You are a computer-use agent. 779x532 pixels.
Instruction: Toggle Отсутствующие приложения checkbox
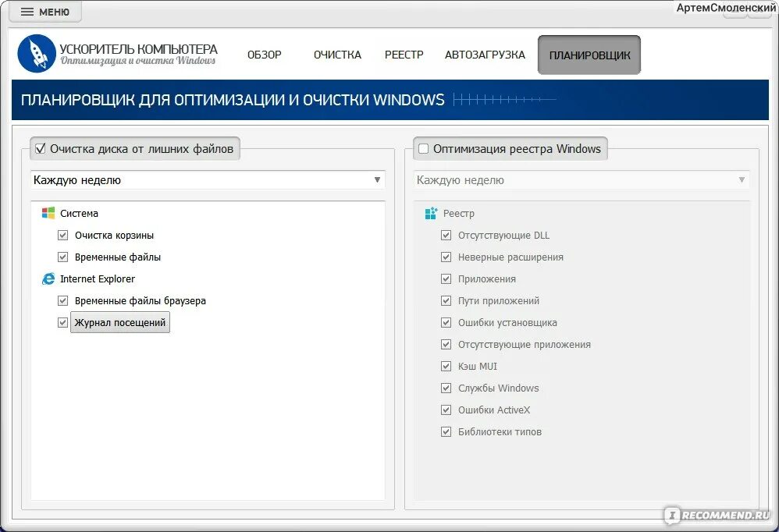click(446, 345)
